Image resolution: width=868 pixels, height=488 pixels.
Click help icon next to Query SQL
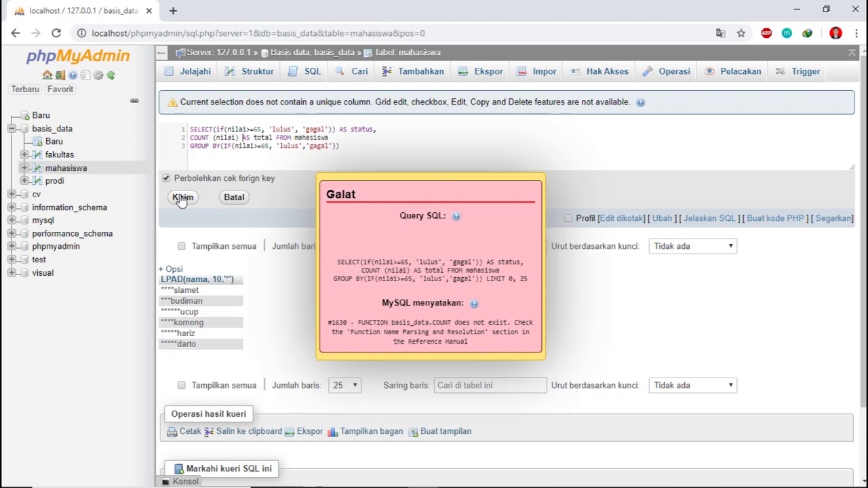coord(456,216)
